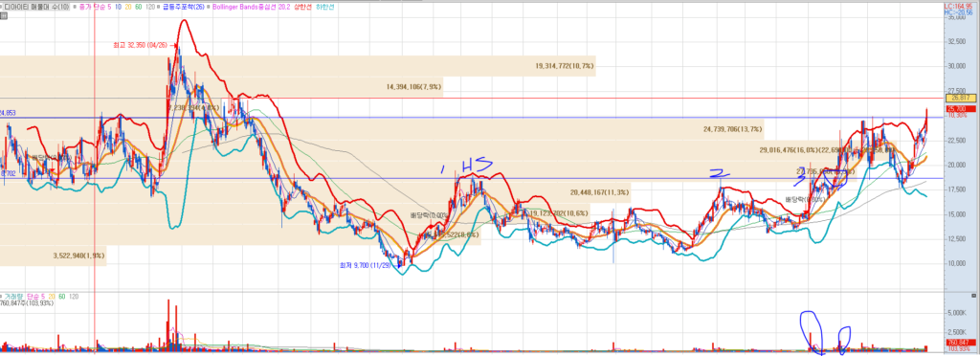Select the stock name label (10) at chart top-left

point(37,7)
